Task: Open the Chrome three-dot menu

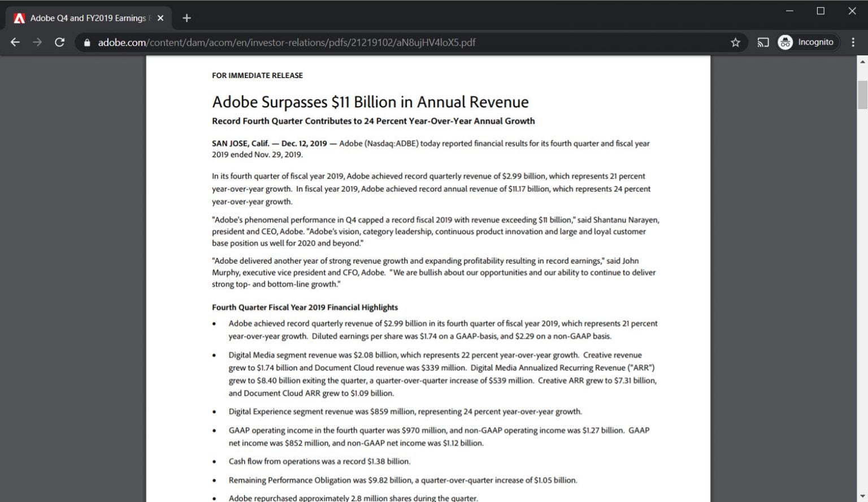Action: tap(853, 42)
